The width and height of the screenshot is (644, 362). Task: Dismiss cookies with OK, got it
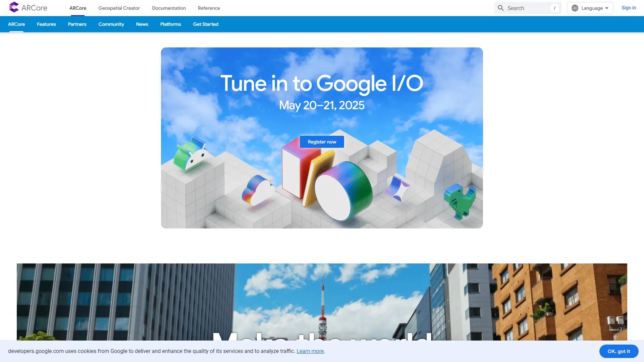(x=619, y=351)
